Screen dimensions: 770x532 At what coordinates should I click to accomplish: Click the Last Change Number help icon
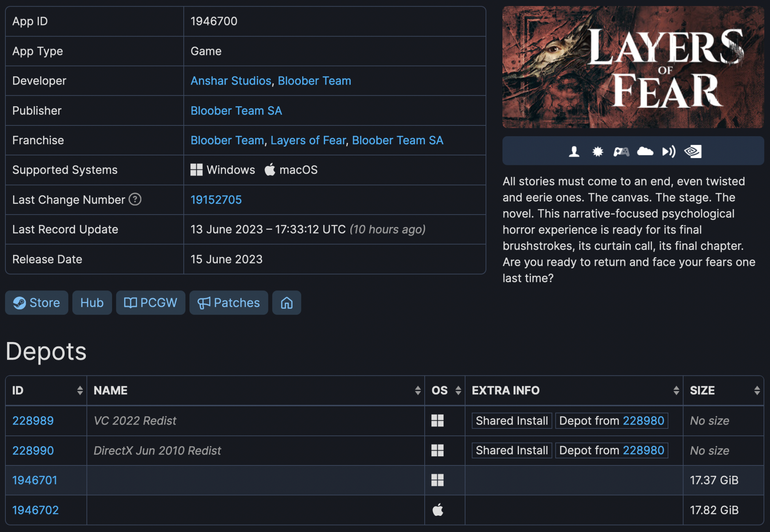coord(135,199)
